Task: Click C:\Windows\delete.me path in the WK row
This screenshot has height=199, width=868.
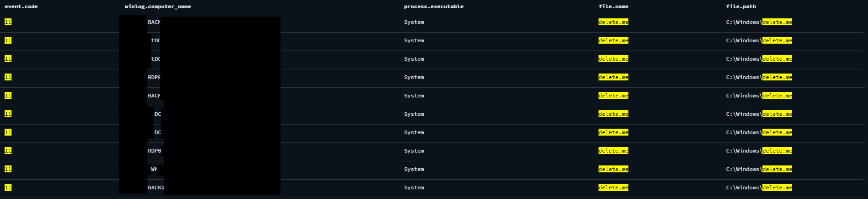Action: 759,169
